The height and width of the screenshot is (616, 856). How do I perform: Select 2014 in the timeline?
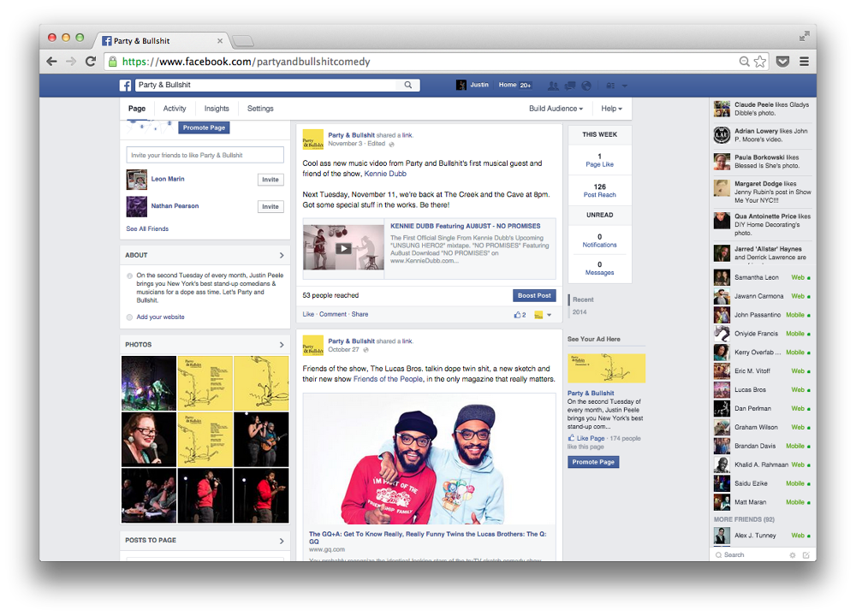580,312
